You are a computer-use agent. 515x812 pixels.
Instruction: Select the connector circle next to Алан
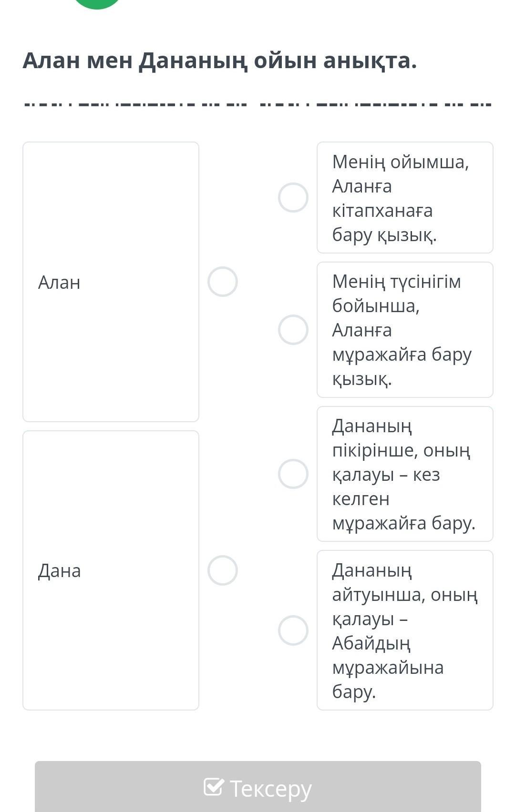pos(223,282)
